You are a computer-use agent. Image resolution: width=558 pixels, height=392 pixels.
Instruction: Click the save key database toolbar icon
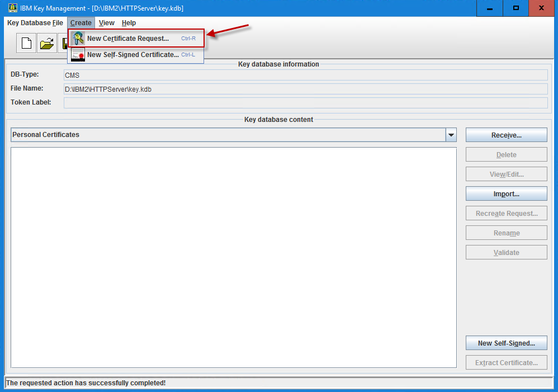tap(64, 42)
